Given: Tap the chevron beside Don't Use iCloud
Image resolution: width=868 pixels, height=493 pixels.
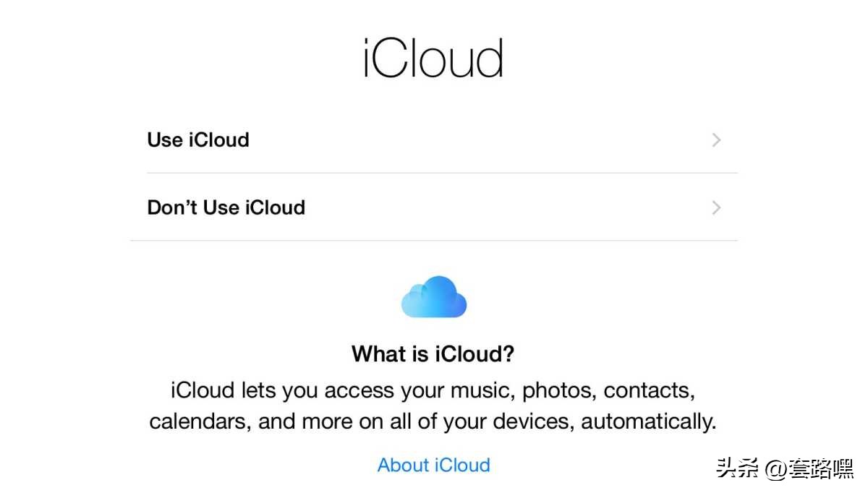Looking at the screenshot, I should pos(716,208).
